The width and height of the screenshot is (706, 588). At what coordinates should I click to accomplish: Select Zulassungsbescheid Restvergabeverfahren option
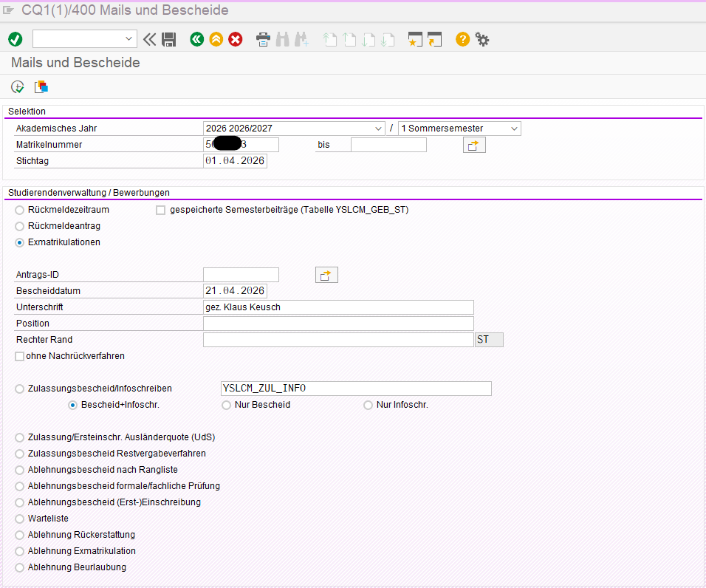pyautogui.click(x=19, y=454)
